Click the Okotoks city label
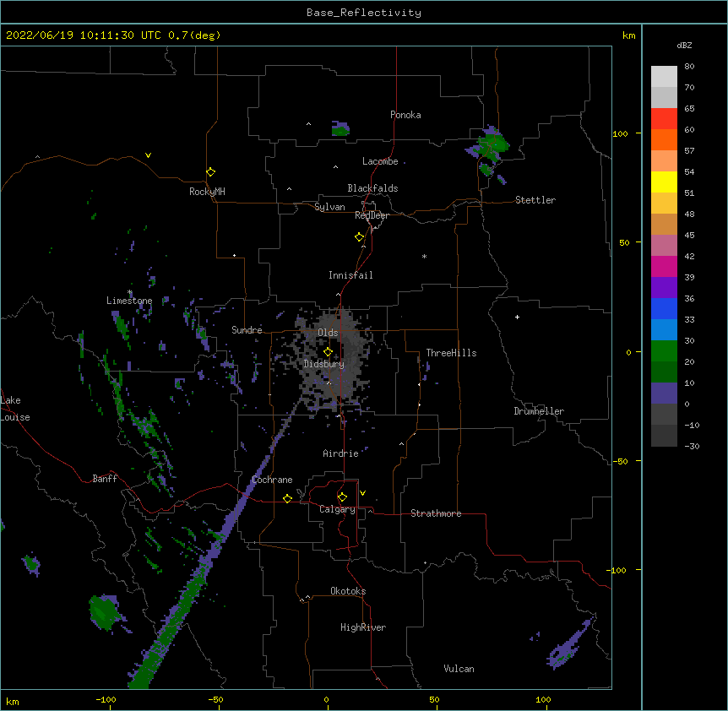This screenshot has height=711, width=728. [348, 591]
